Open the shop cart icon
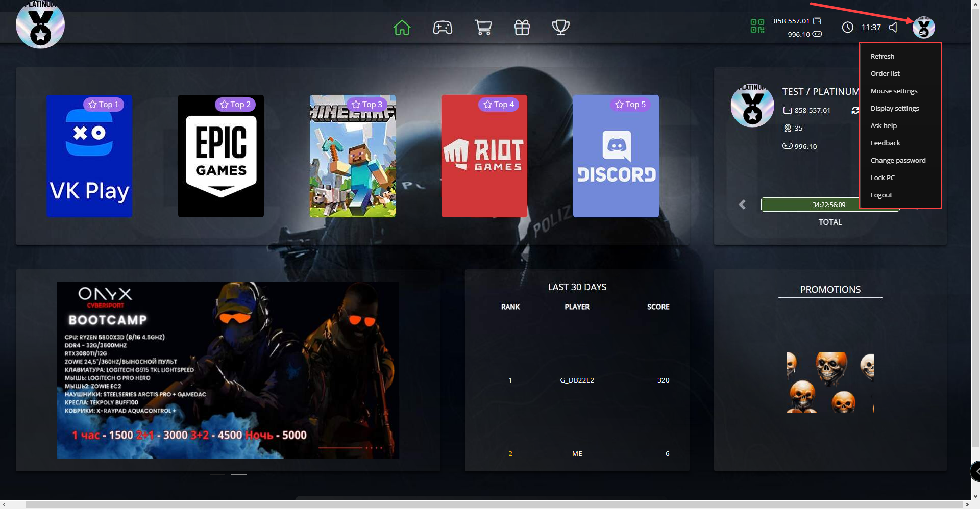The height and width of the screenshot is (509, 980). 483,28
